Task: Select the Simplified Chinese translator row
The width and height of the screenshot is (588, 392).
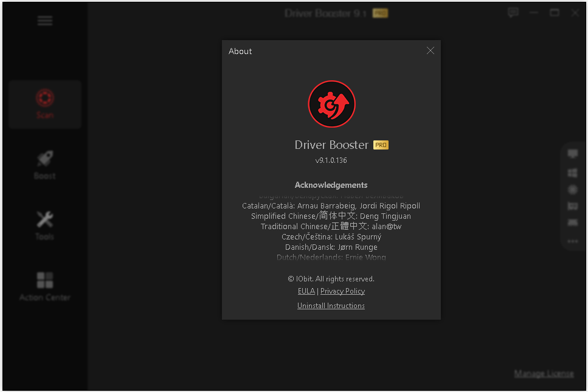Action: coord(331,216)
